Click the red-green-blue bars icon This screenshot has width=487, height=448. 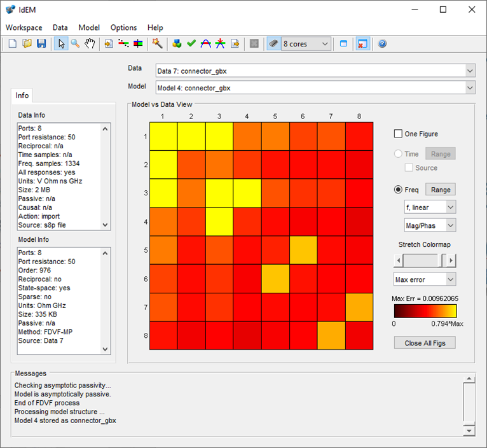tap(138, 44)
